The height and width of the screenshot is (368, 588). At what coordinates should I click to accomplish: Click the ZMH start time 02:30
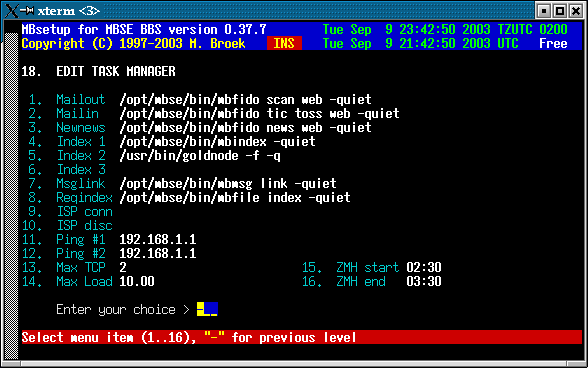tap(424, 267)
